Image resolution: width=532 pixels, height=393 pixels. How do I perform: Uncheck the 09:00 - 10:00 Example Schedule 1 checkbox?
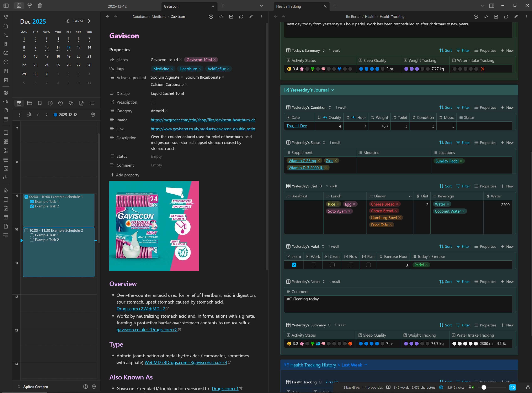coord(26,197)
